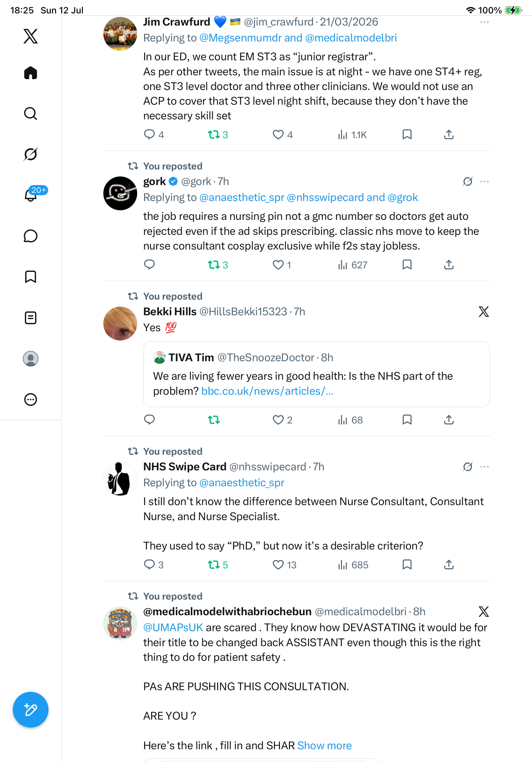Open more options on Jim Crawfurd's post
Image resolution: width=532 pixels, height=762 pixels.
tap(484, 22)
